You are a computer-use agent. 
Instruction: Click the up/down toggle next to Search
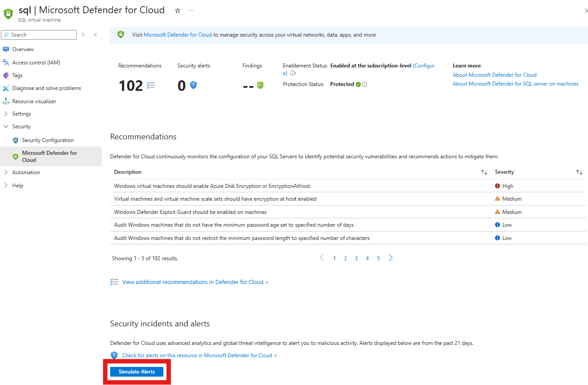point(83,35)
